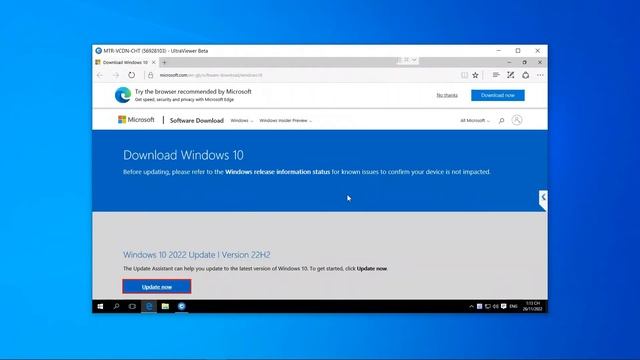The height and width of the screenshot is (360, 640).
Task: Click the site search magnifier icon
Action: (501, 120)
